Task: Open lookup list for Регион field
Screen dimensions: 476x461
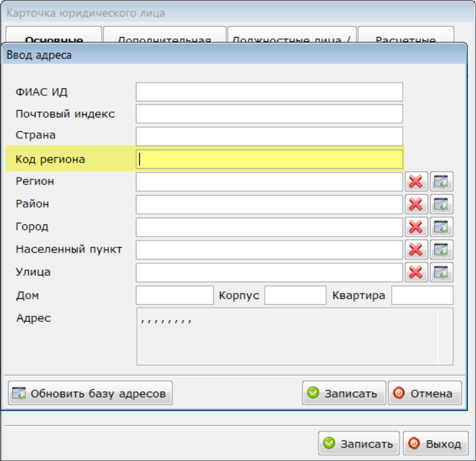Action: click(x=442, y=182)
